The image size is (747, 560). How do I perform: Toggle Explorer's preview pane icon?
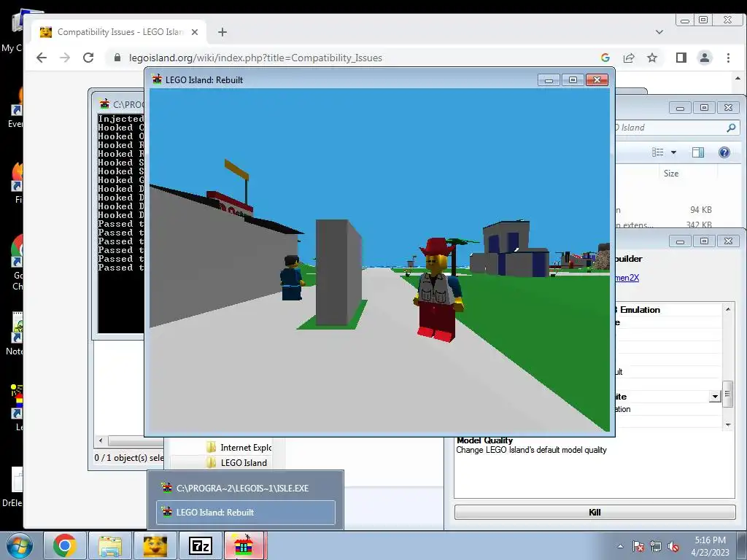coord(698,152)
